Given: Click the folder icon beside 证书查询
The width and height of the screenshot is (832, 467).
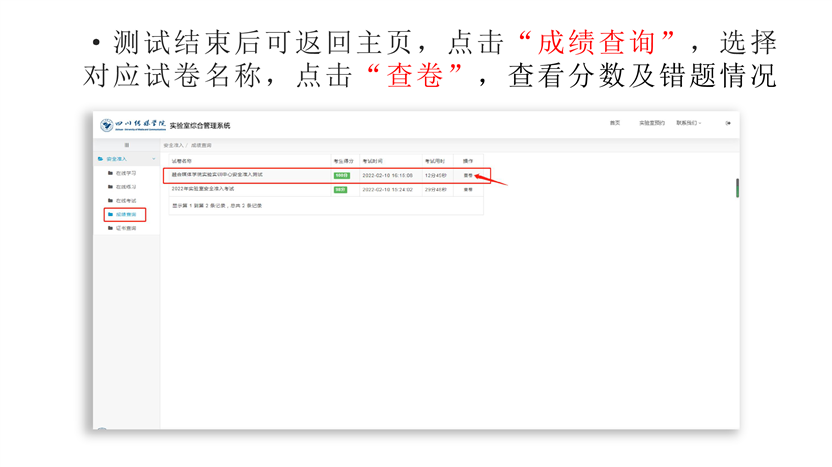Looking at the screenshot, I should 111,228.
